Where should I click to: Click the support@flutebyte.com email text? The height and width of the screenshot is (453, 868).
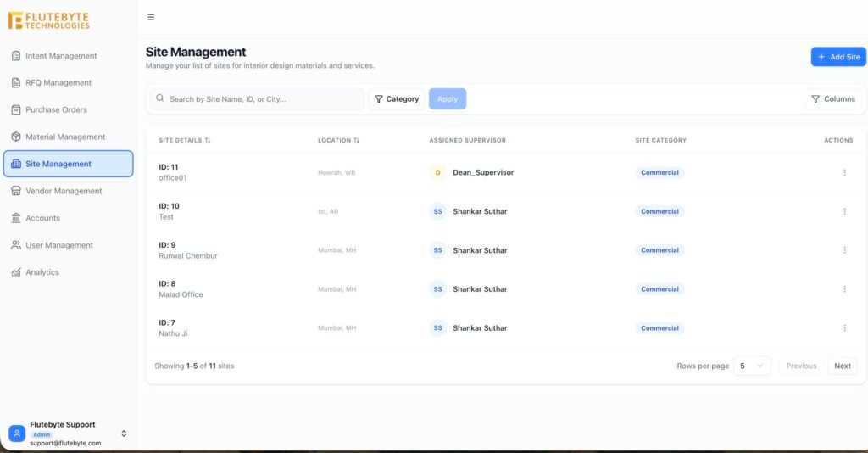click(x=65, y=443)
